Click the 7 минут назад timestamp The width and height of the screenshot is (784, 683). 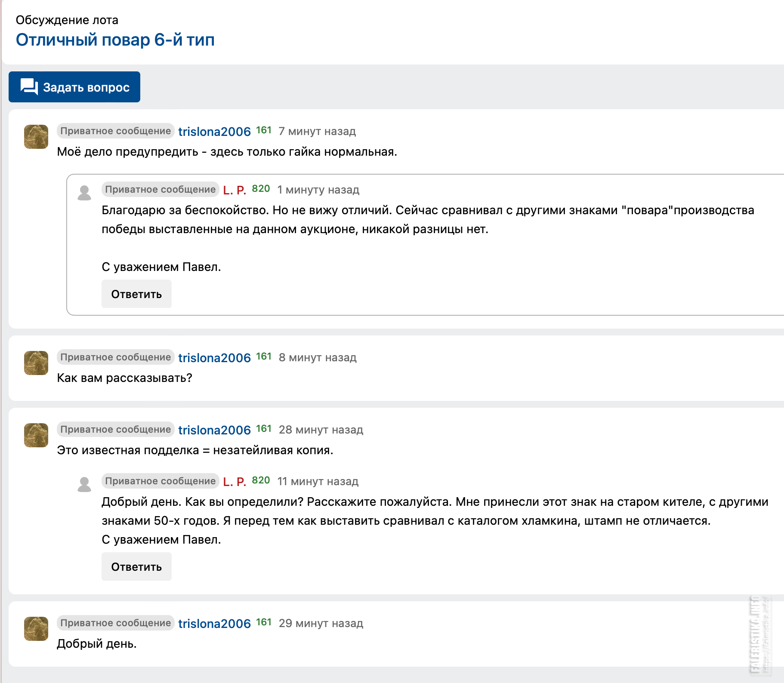pyautogui.click(x=317, y=132)
